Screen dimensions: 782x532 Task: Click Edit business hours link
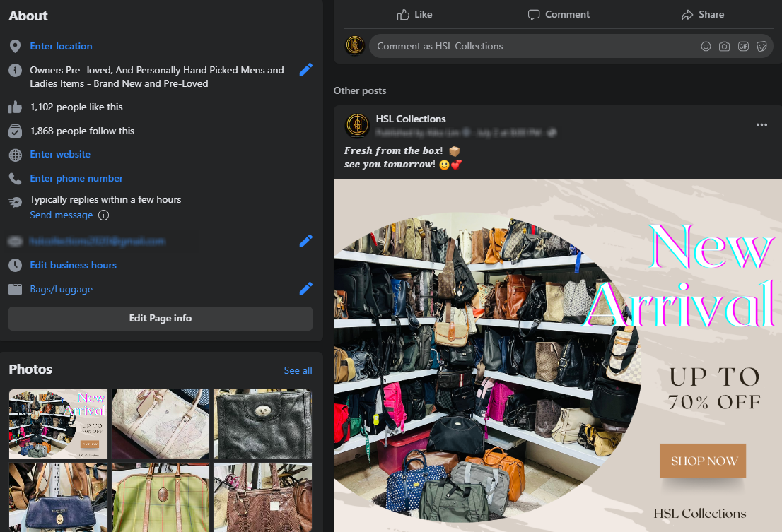[73, 266]
